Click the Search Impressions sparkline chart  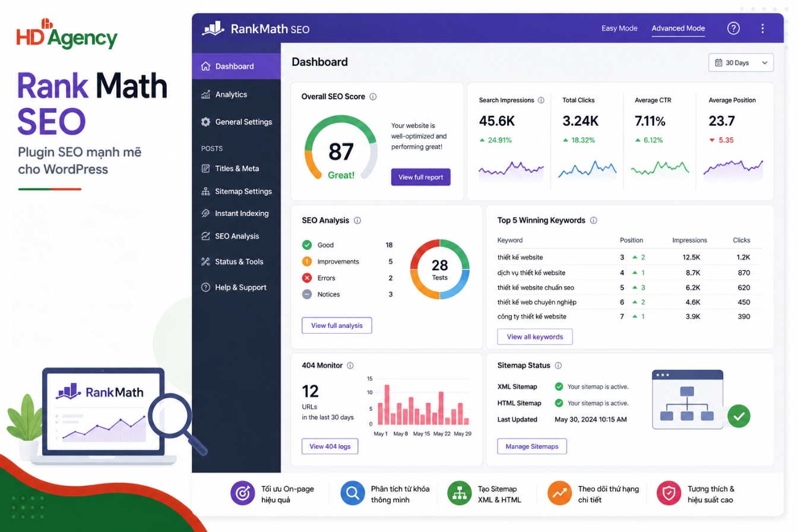pos(511,170)
